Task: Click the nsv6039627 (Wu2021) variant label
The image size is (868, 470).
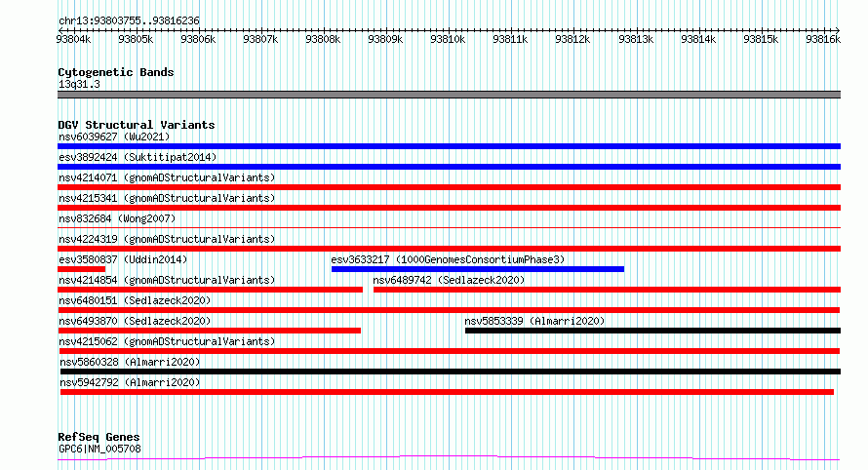Action: [x=114, y=137]
